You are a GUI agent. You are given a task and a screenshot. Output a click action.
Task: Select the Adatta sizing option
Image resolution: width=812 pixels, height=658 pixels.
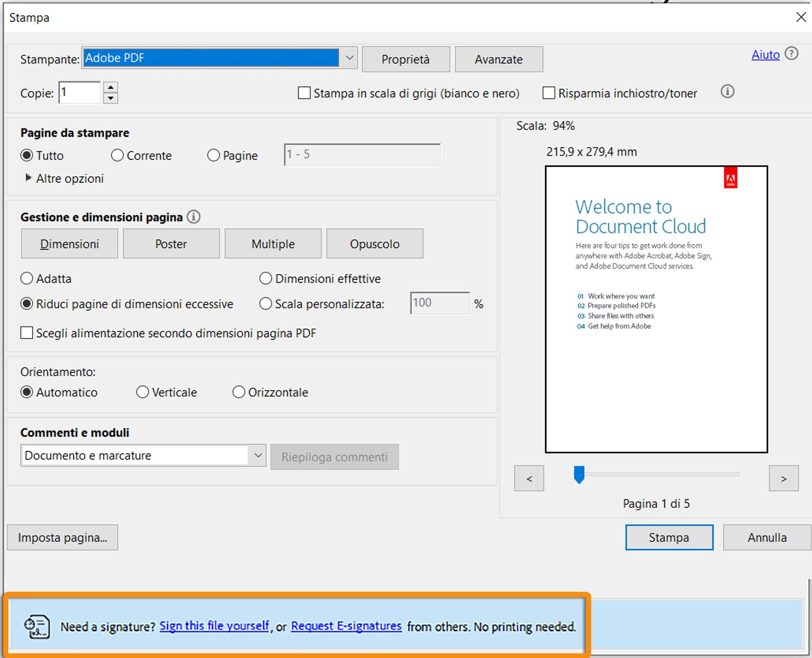27,279
